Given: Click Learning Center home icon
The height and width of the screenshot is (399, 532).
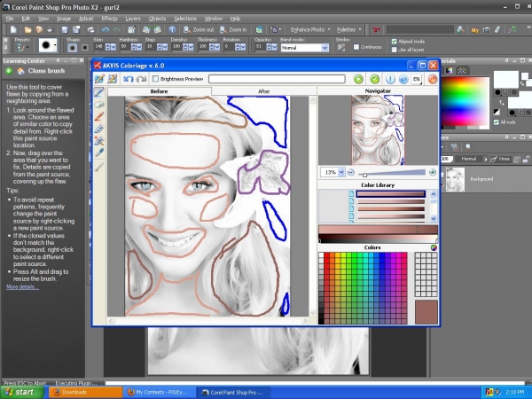Looking at the screenshot, I should (x=21, y=71).
